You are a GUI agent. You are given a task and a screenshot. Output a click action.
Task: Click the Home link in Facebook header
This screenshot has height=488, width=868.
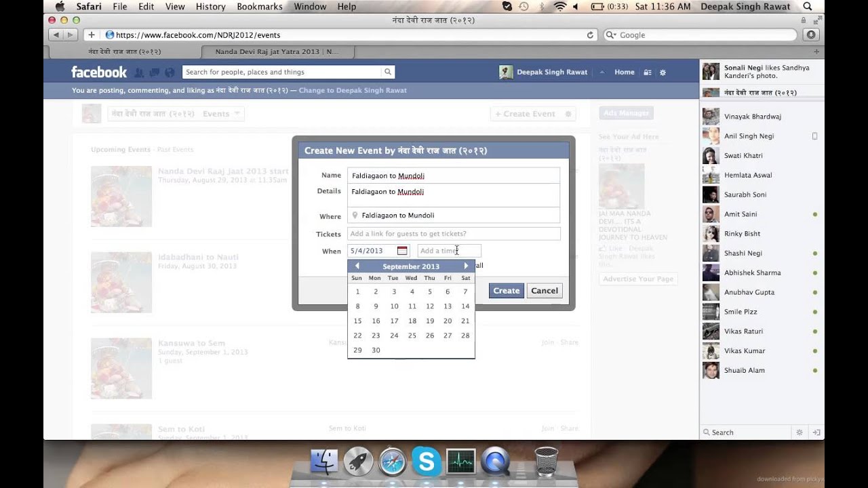click(x=625, y=72)
